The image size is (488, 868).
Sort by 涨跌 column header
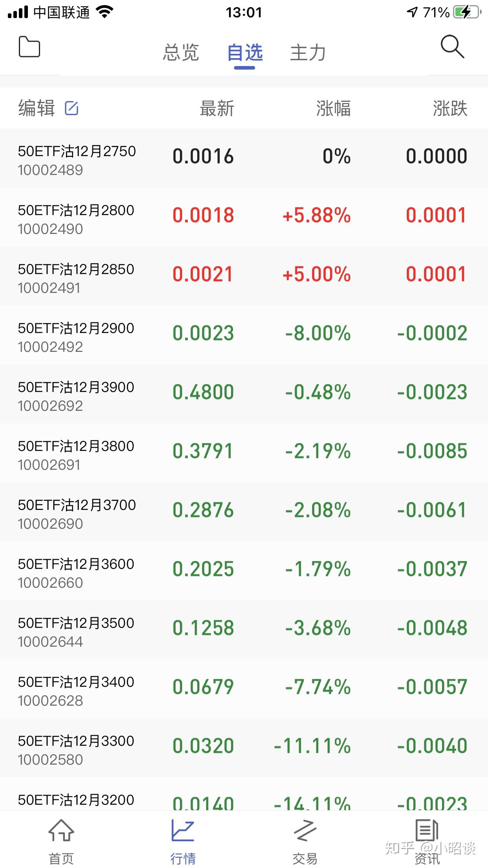click(450, 108)
